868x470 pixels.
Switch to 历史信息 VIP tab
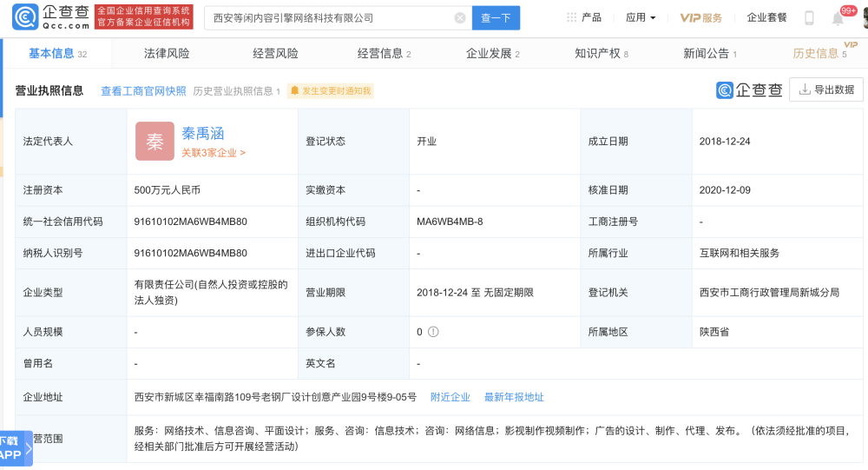[820, 53]
